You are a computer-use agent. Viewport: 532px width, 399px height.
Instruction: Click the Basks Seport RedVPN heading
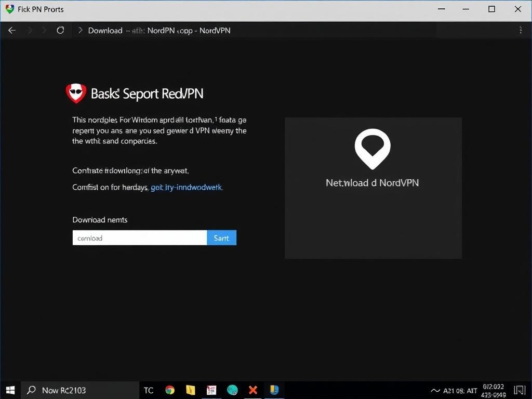point(147,94)
